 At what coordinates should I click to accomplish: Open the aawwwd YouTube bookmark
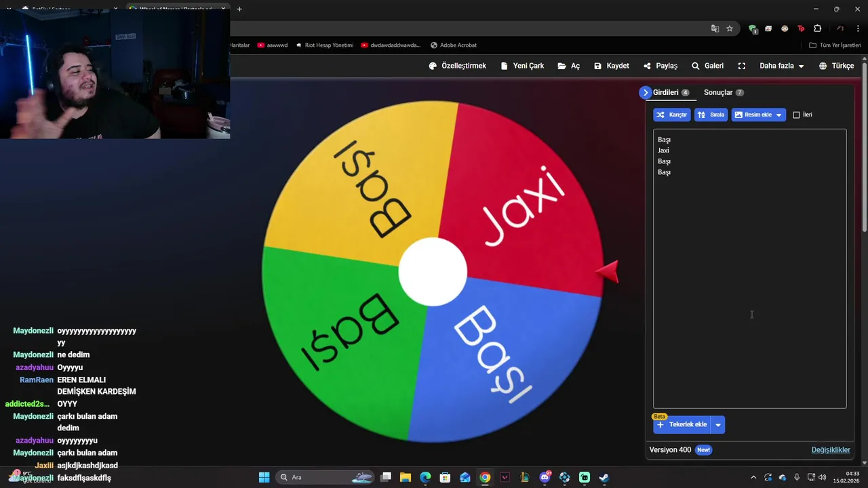[x=272, y=45]
